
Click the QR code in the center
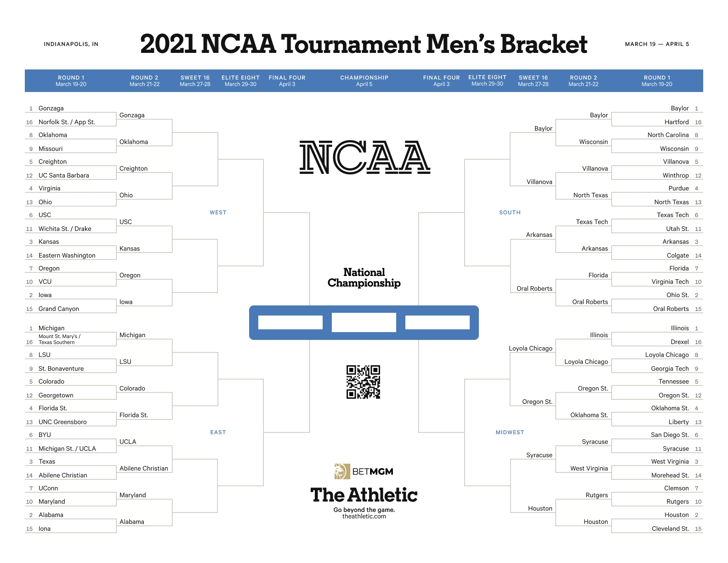pos(363,382)
